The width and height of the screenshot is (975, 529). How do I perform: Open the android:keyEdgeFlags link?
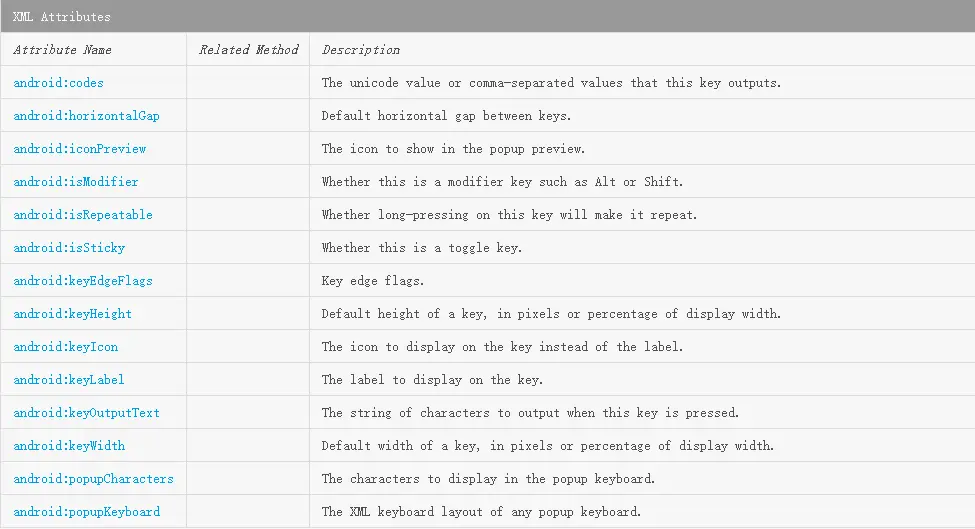[x=83, y=280]
